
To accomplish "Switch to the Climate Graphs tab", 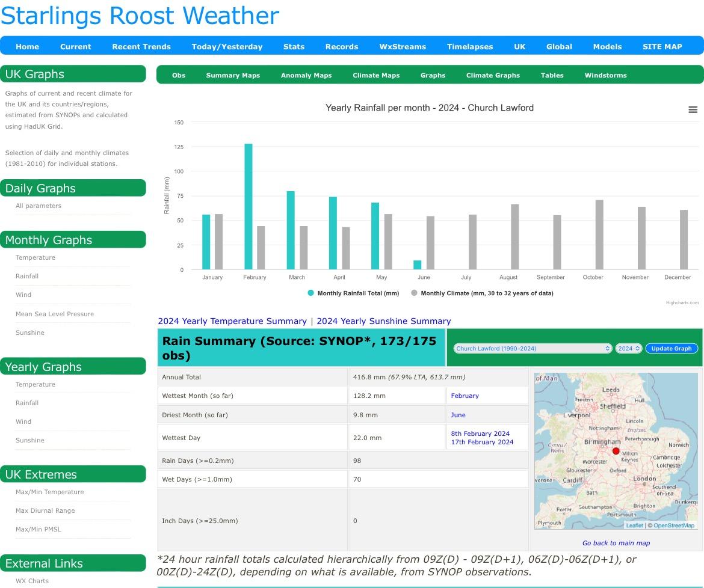I will tap(493, 75).
